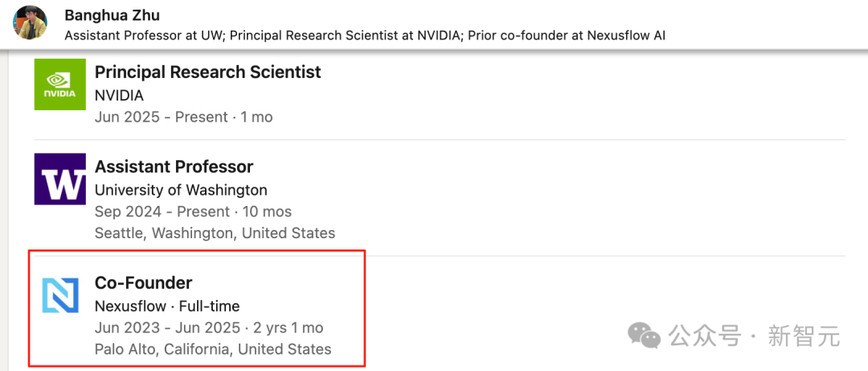The width and height of the screenshot is (868, 371).
Task: Select the Co-Founder position title
Action: [143, 282]
